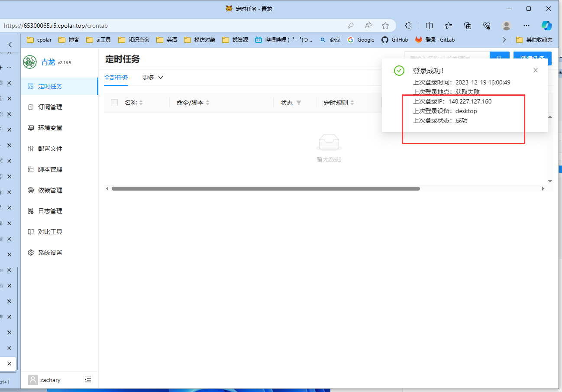
Task: Open the password key icon in address bar
Action: pos(351,26)
